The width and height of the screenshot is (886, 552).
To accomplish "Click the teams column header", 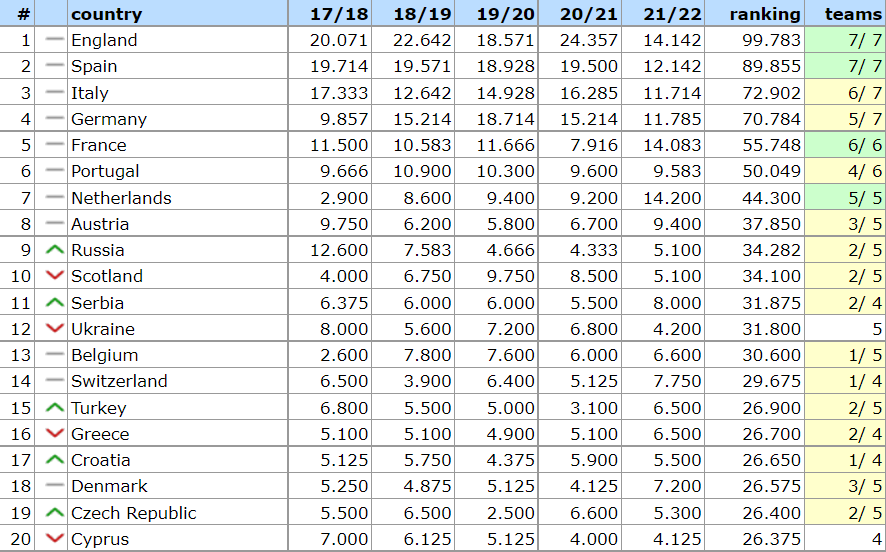I will click(853, 14).
